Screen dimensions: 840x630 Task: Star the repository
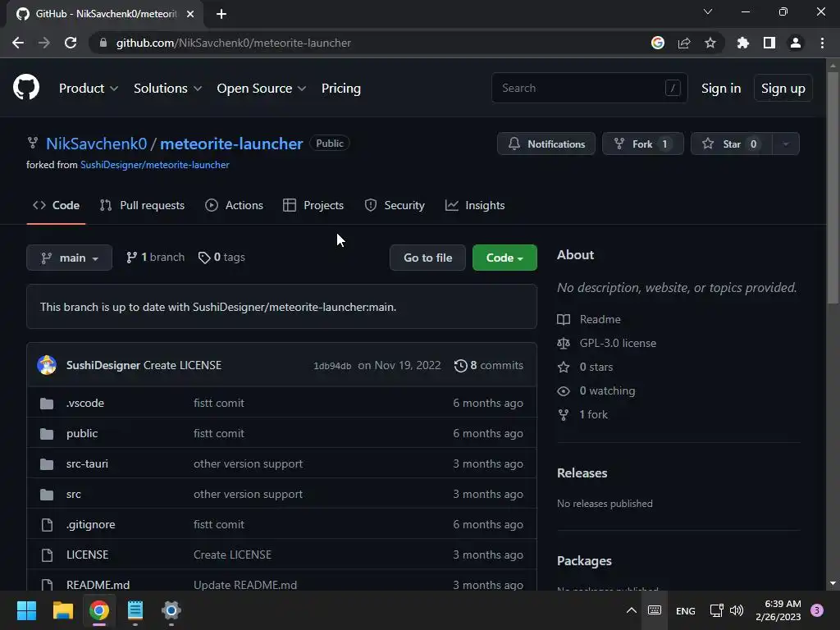coord(732,144)
